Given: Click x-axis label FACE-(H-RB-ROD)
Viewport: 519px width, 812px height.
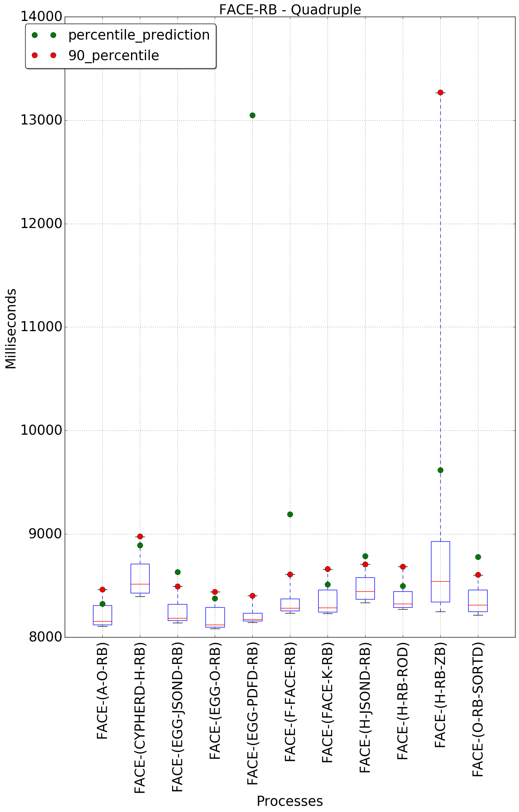Looking at the screenshot, I should [x=403, y=701].
